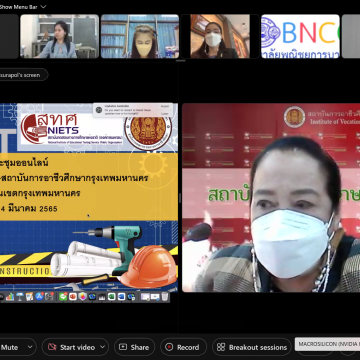Click the Breakout sessions grid icon
Viewport: 360px width, 360px height.
[x=221, y=347]
